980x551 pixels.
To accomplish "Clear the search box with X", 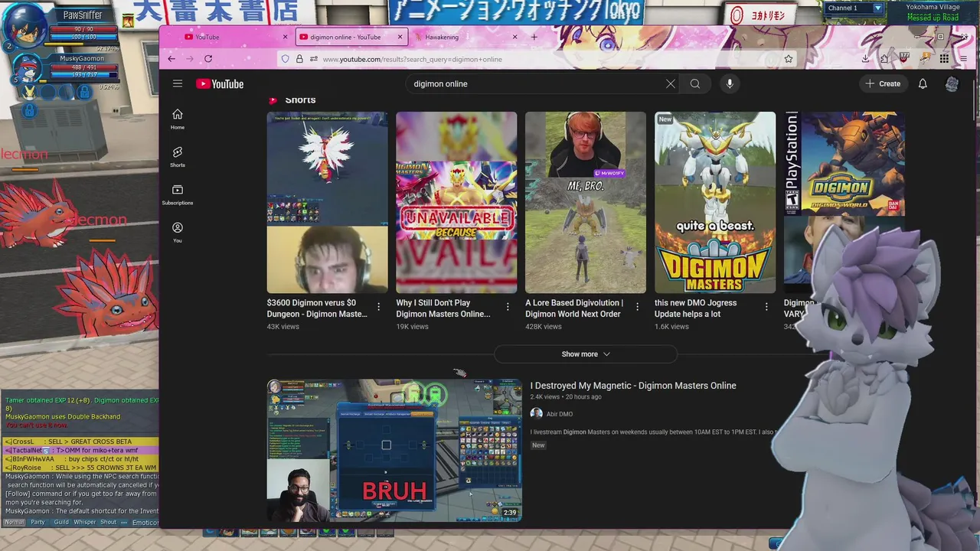I will [671, 83].
